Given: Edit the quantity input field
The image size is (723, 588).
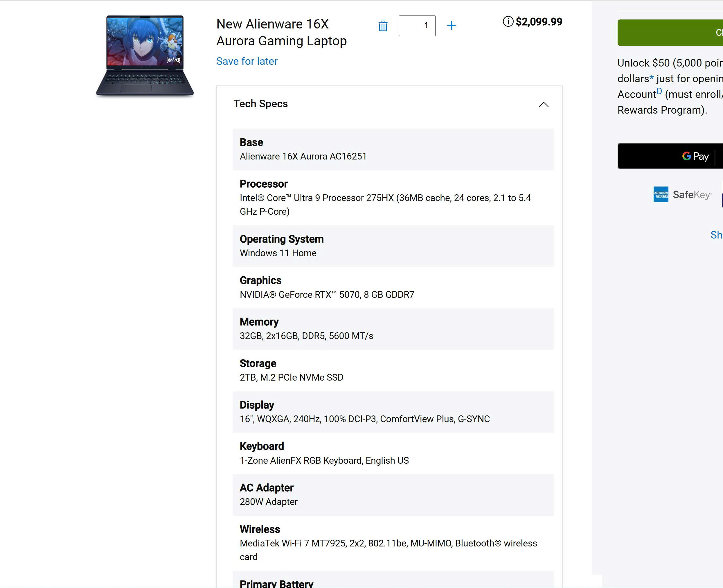Looking at the screenshot, I should click(x=417, y=26).
